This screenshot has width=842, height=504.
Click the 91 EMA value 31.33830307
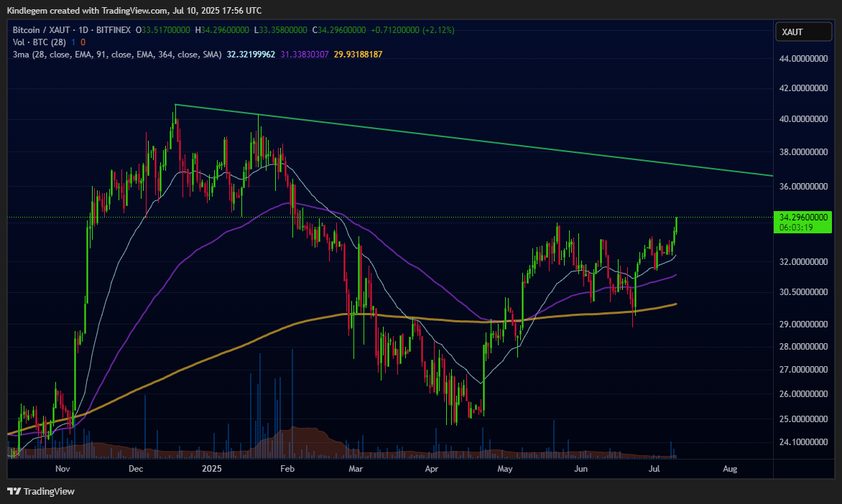pyautogui.click(x=305, y=55)
